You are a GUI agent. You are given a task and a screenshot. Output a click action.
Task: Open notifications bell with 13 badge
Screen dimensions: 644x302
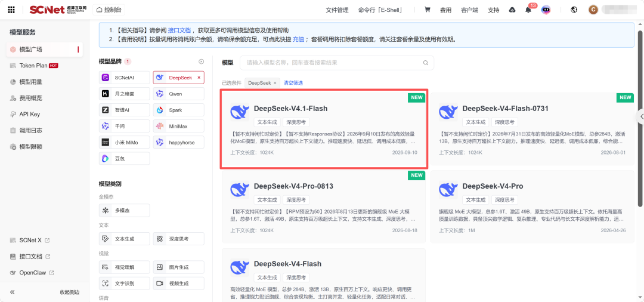point(528,10)
